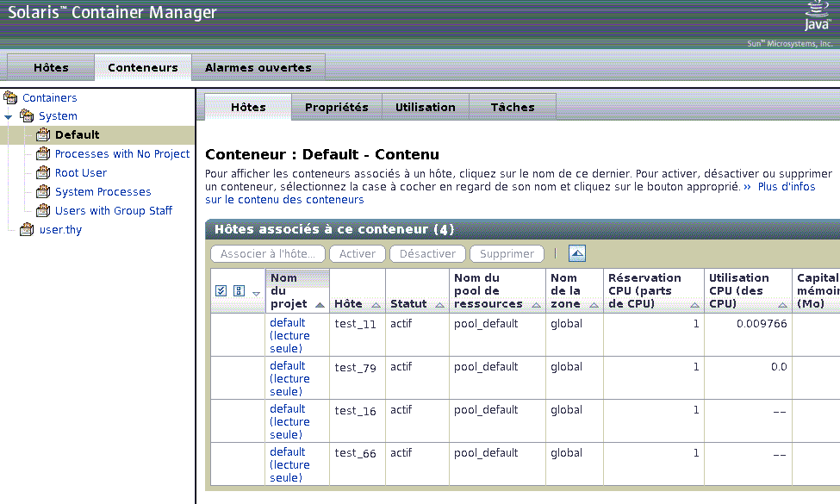This screenshot has height=504, width=840.
Task: Sort by Réservation CPU column arrow
Action: (694, 305)
